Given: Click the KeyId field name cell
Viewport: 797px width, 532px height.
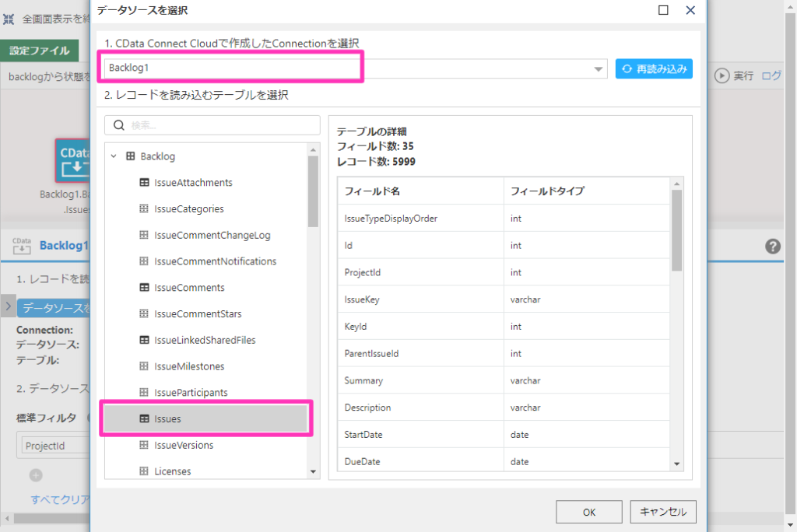Looking at the screenshot, I should tap(421, 326).
